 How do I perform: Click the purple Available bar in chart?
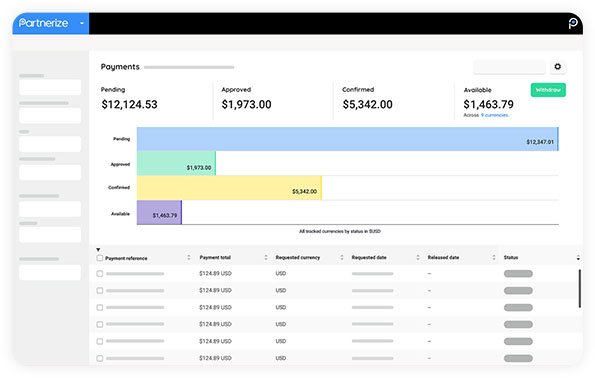(159, 213)
